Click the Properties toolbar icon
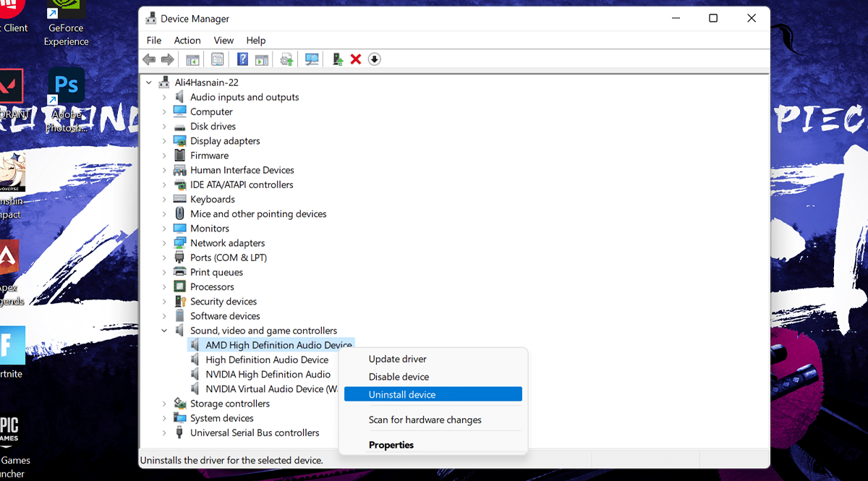The width and height of the screenshot is (868, 481). (217, 59)
